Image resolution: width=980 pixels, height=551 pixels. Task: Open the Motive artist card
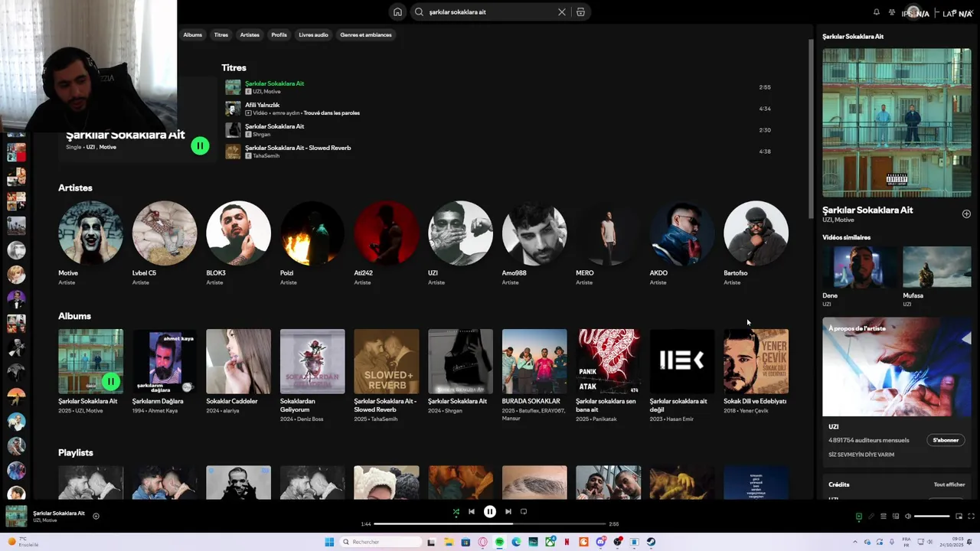pos(90,243)
